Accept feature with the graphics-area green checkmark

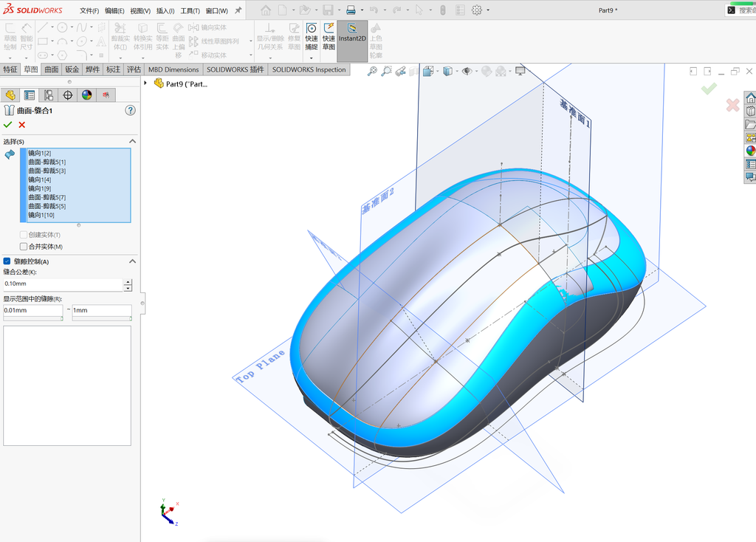(x=709, y=89)
